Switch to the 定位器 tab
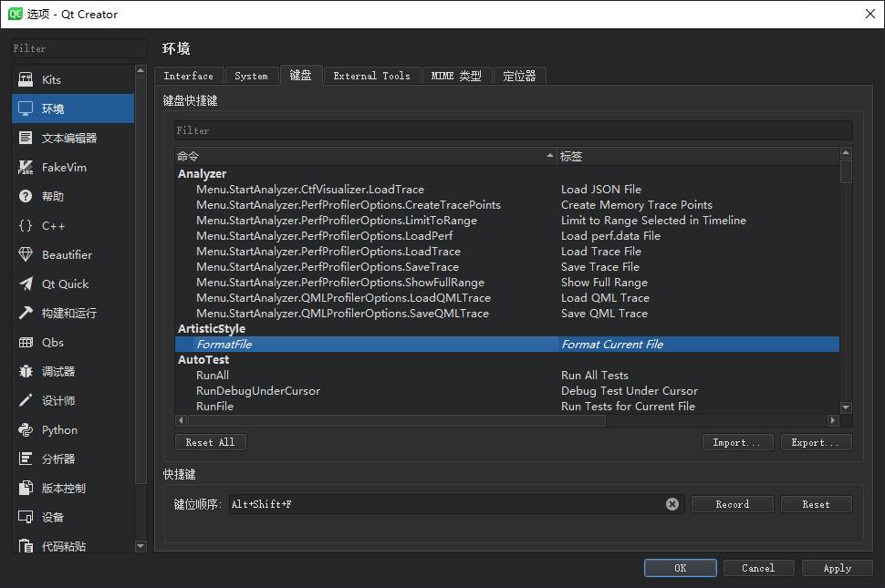The image size is (885, 588). pos(519,76)
